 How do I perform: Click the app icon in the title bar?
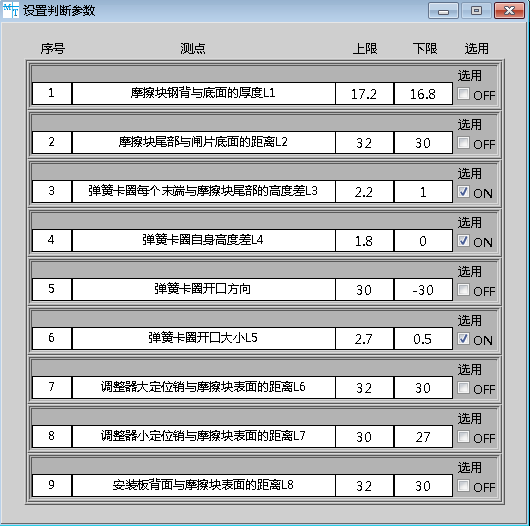[11, 10]
